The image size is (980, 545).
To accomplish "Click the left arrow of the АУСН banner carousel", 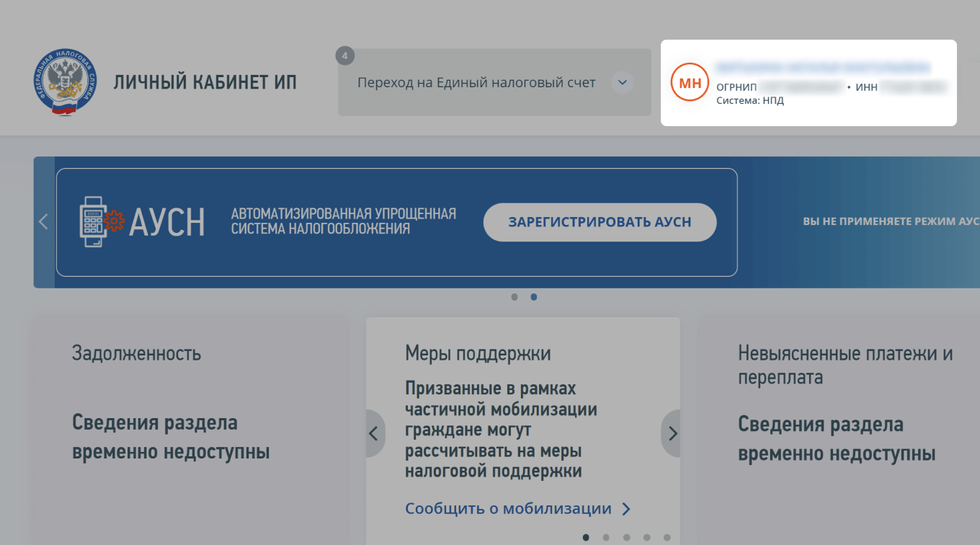I will point(43,221).
